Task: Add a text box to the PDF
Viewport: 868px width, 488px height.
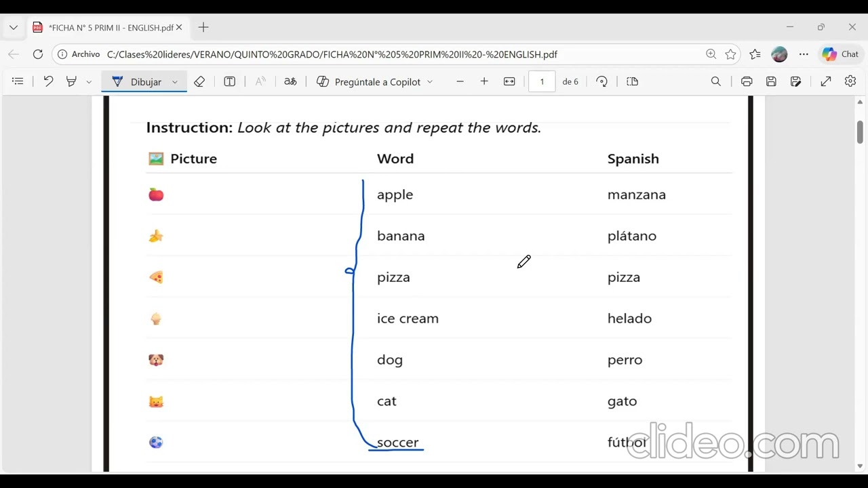Action: point(230,81)
